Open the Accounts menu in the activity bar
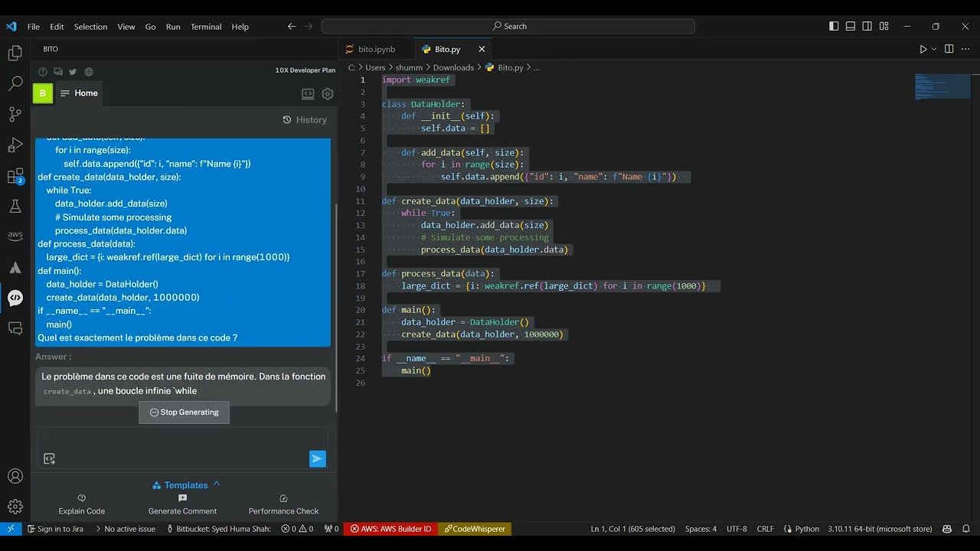 click(15, 476)
